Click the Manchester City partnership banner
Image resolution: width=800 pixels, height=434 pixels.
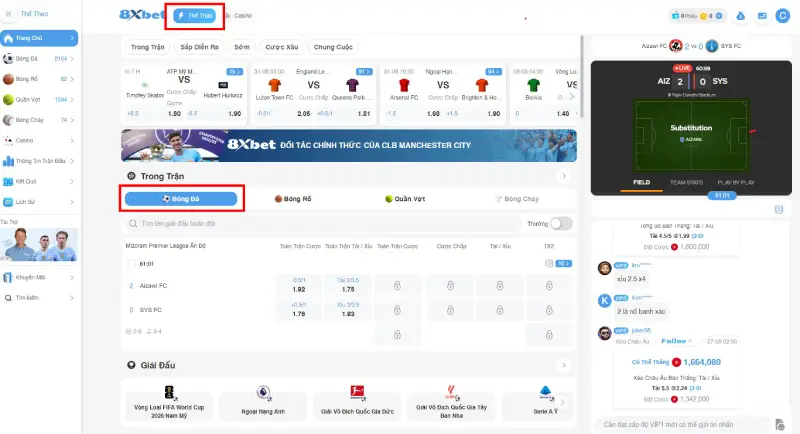pos(349,145)
